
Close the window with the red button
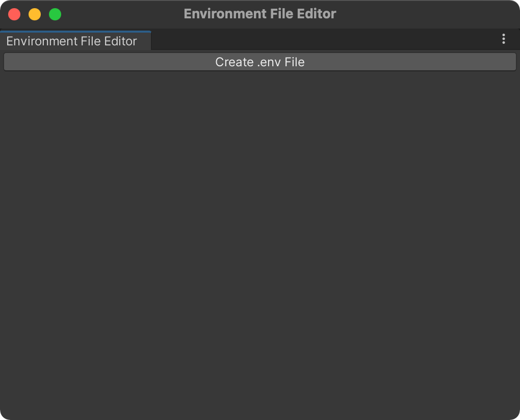coord(14,14)
